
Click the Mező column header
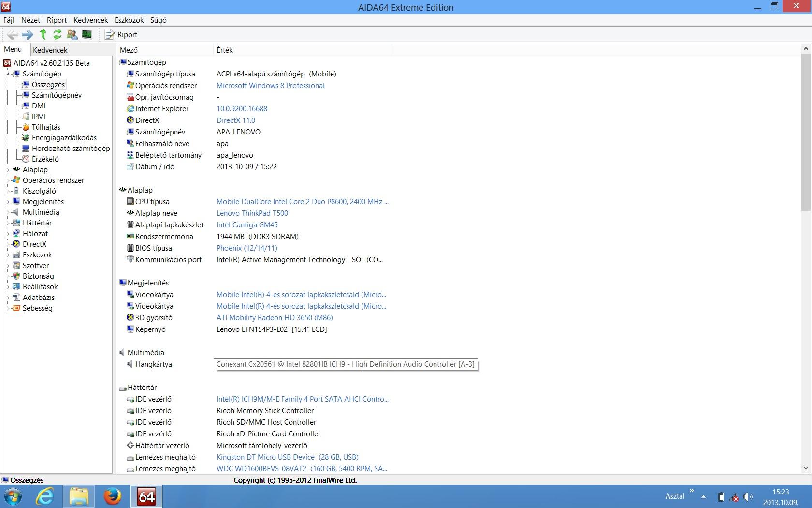click(x=165, y=50)
